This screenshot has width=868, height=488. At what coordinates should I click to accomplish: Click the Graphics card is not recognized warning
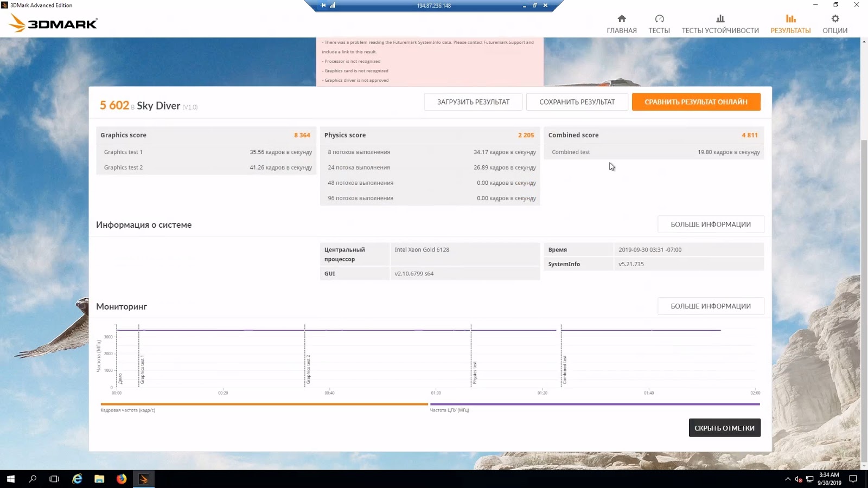click(x=355, y=70)
